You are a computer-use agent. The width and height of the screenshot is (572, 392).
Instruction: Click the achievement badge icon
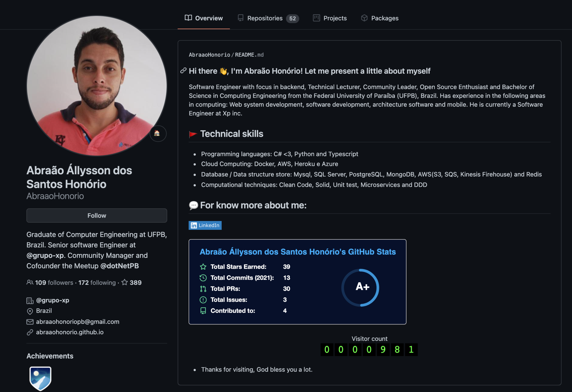point(40,378)
